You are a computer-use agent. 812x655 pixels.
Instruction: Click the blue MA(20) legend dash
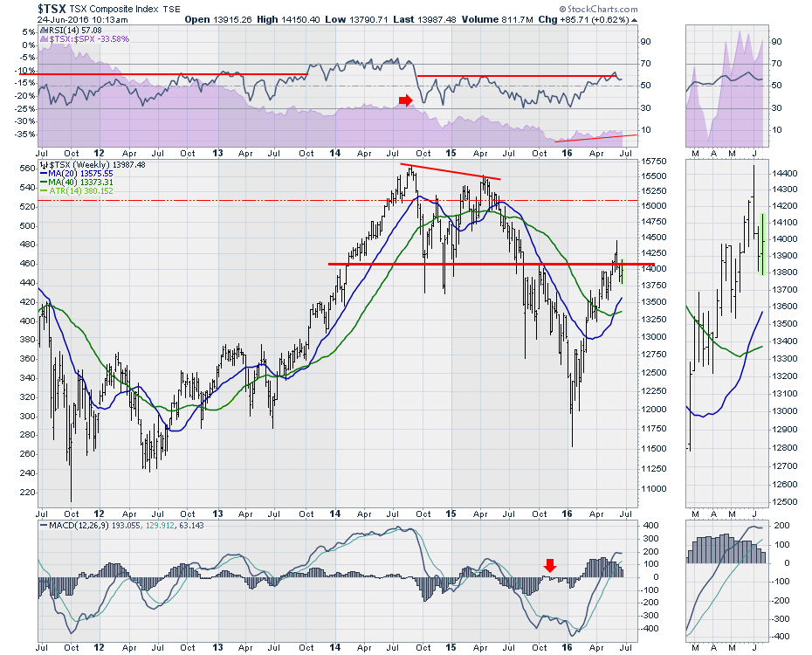44,174
